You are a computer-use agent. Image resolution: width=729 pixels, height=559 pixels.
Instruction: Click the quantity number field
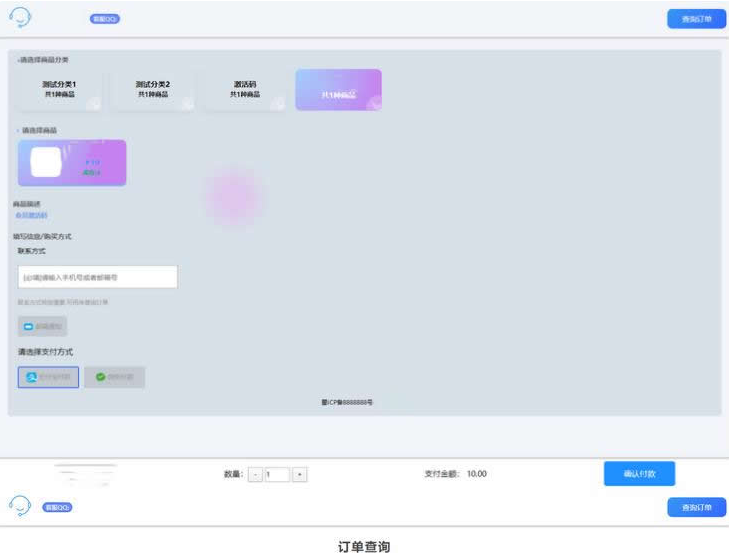[276, 473]
